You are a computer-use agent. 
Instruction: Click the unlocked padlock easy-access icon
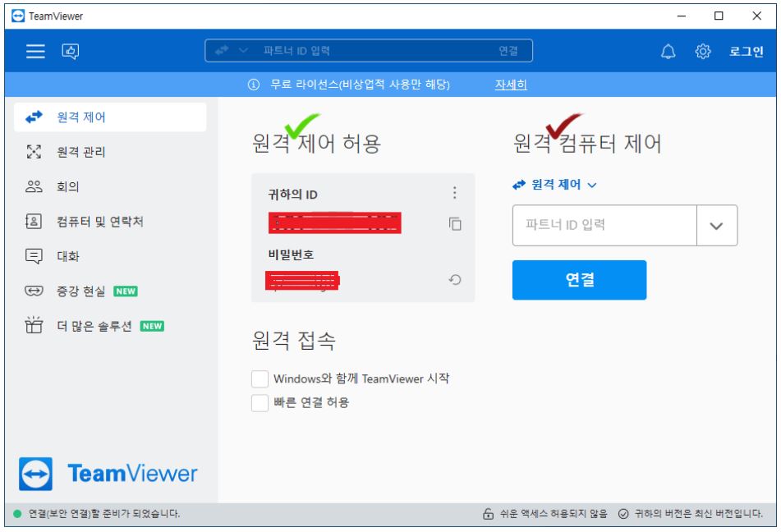click(488, 514)
